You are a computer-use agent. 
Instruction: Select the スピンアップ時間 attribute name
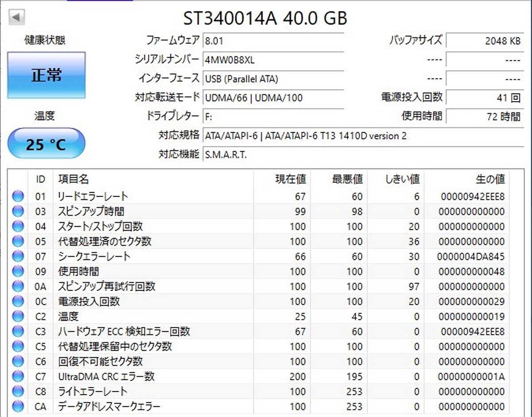(91, 211)
